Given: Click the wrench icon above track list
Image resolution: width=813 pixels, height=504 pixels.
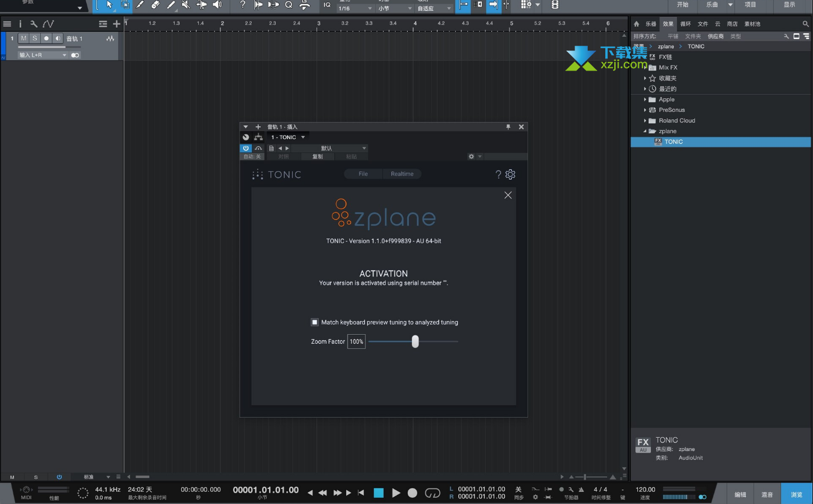Looking at the screenshot, I should tap(34, 24).
